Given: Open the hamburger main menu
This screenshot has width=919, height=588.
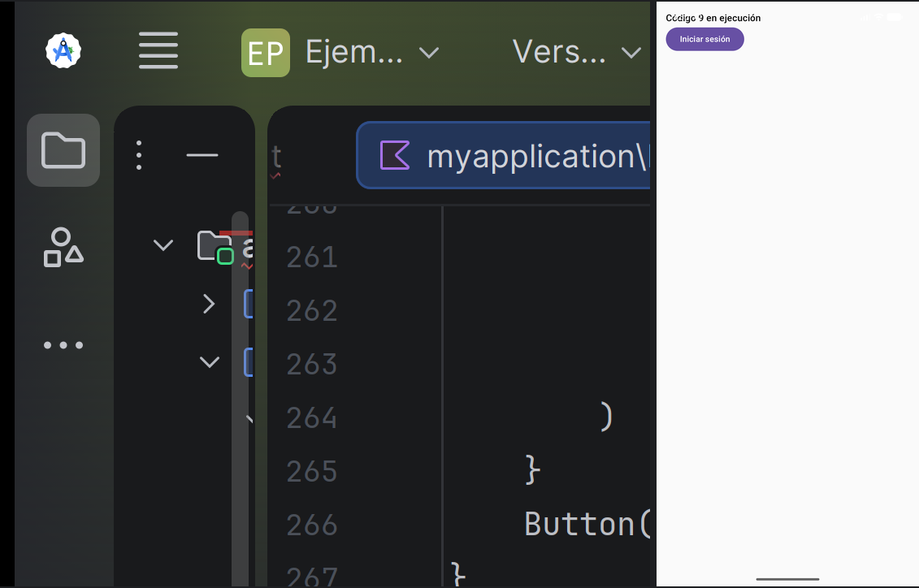Looking at the screenshot, I should [x=158, y=50].
